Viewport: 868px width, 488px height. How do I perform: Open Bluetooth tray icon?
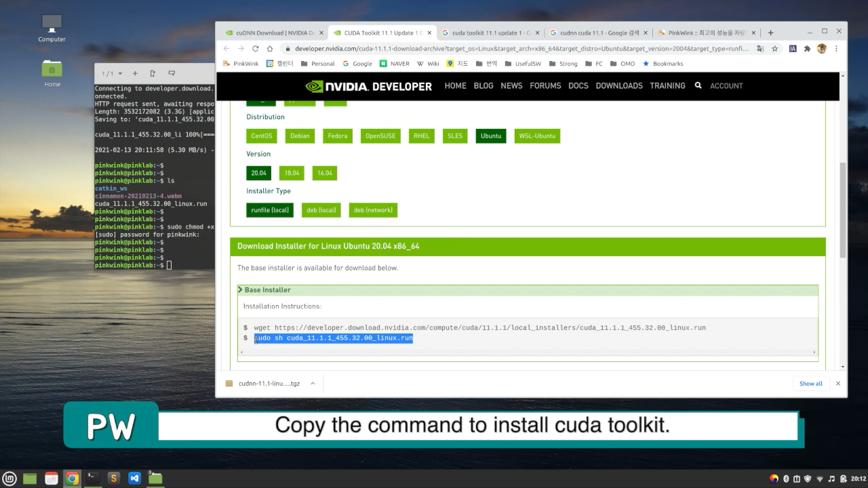786,479
